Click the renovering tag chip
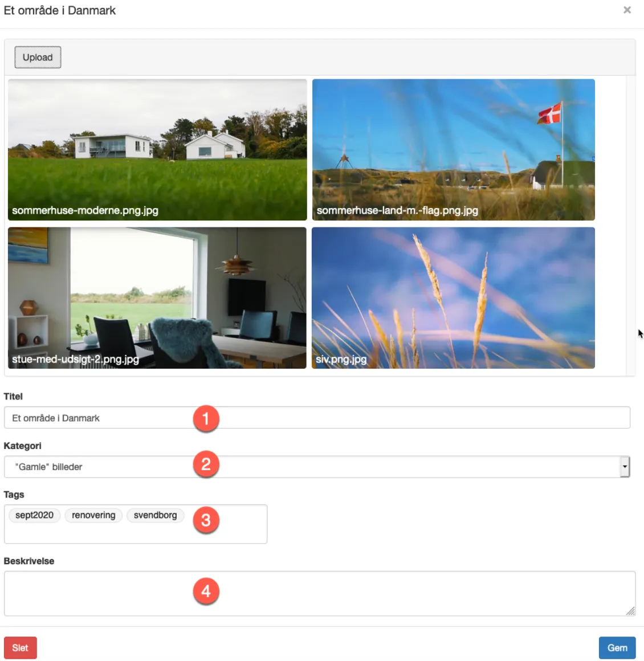The image size is (644, 661). [x=93, y=515]
